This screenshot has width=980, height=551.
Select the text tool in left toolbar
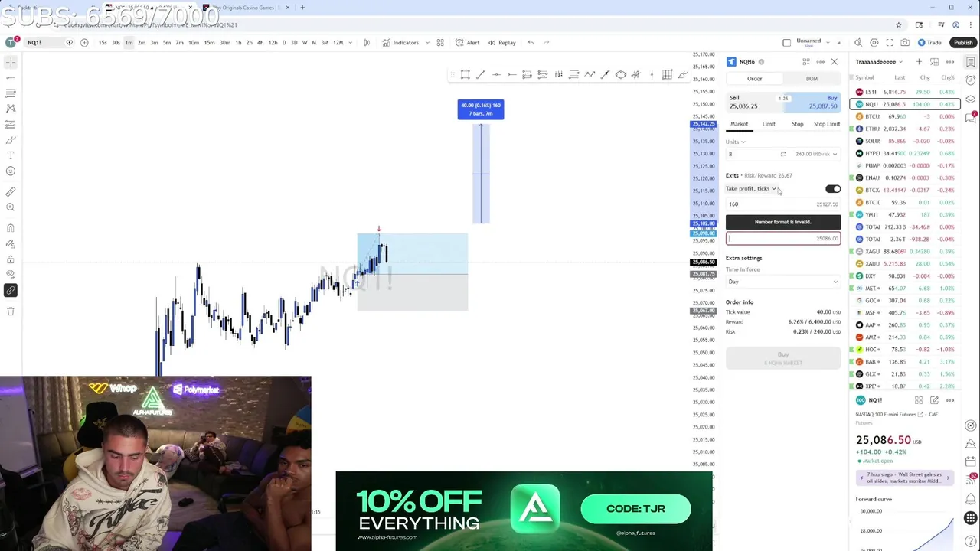[x=11, y=155]
